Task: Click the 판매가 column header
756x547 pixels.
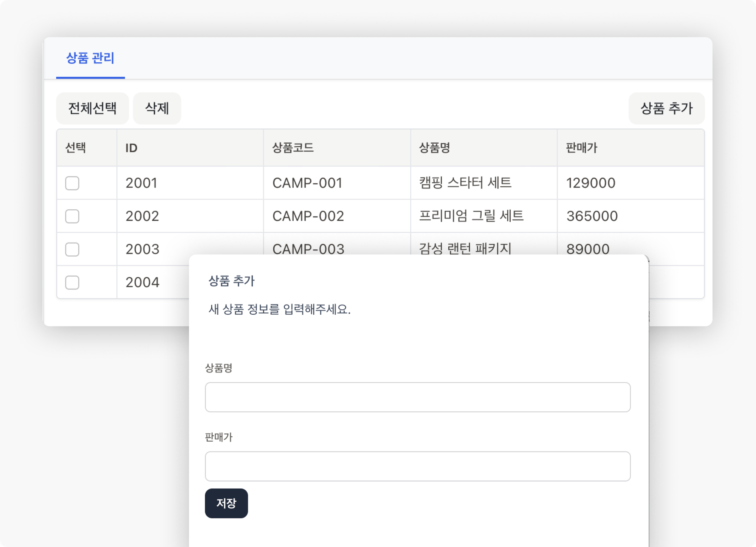Action: (x=581, y=148)
